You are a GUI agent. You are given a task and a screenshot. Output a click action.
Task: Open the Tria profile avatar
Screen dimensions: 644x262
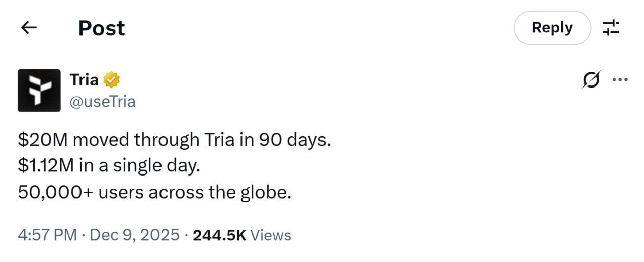click(x=39, y=90)
